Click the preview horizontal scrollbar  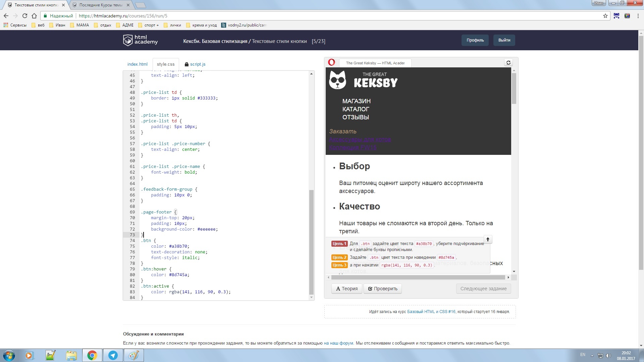point(418,278)
